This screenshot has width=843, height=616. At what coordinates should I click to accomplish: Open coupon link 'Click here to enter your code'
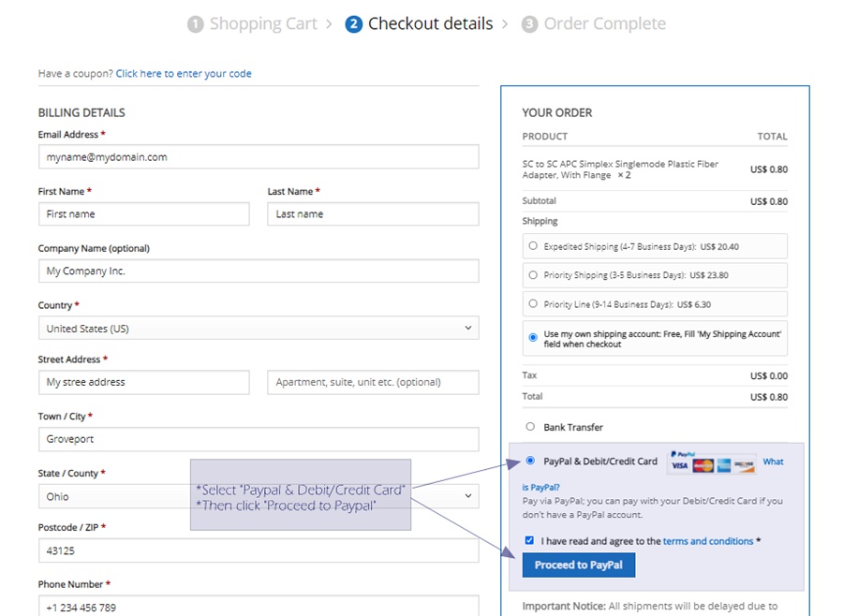pyautogui.click(x=184, y=74)
